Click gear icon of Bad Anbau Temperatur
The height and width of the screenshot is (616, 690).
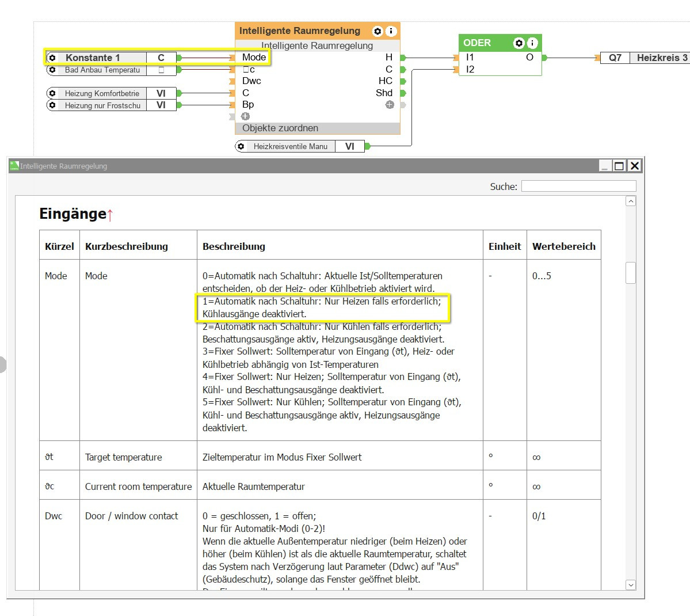point(52,70)
